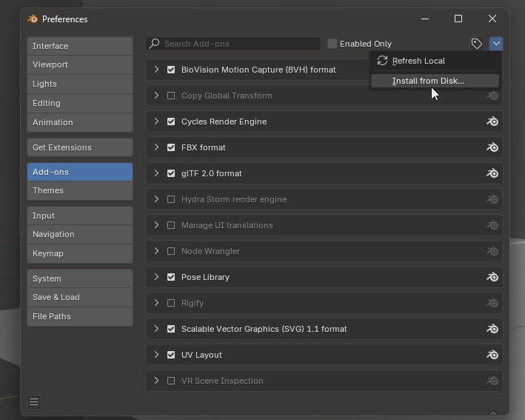Expand the Hydra Storm render engine details
This screenshot has height=420, width=525.
click(x=156, y=199)
